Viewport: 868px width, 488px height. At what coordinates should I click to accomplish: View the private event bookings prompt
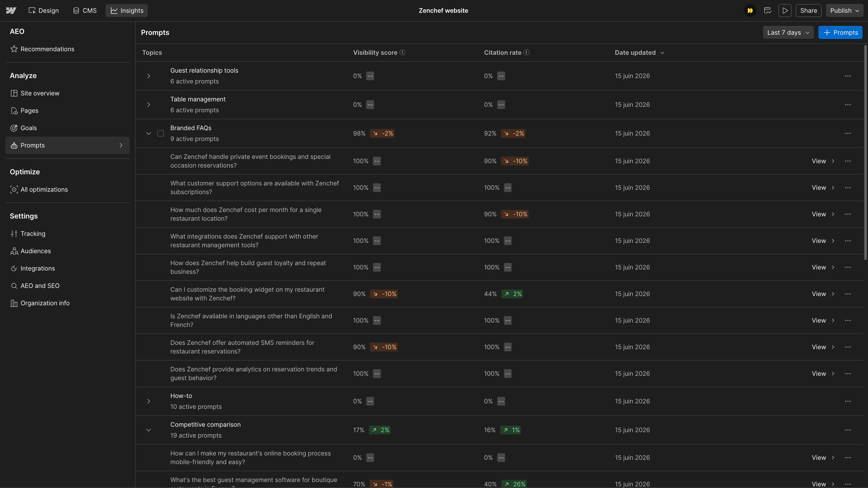823,161
